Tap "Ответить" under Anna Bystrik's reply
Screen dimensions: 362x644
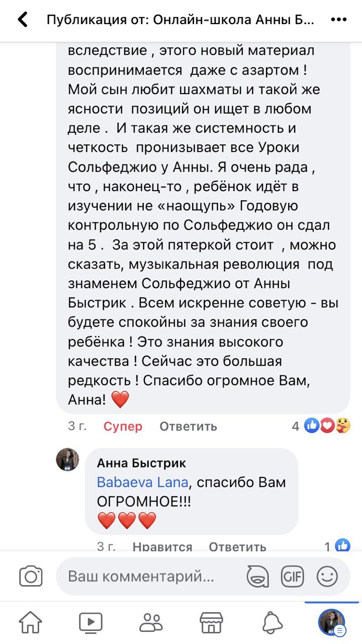coord(237,546)
